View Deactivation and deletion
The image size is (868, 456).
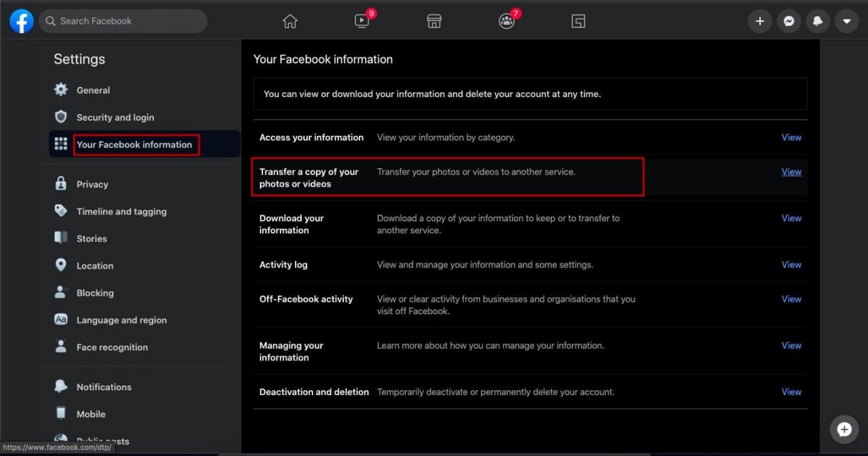791,392
